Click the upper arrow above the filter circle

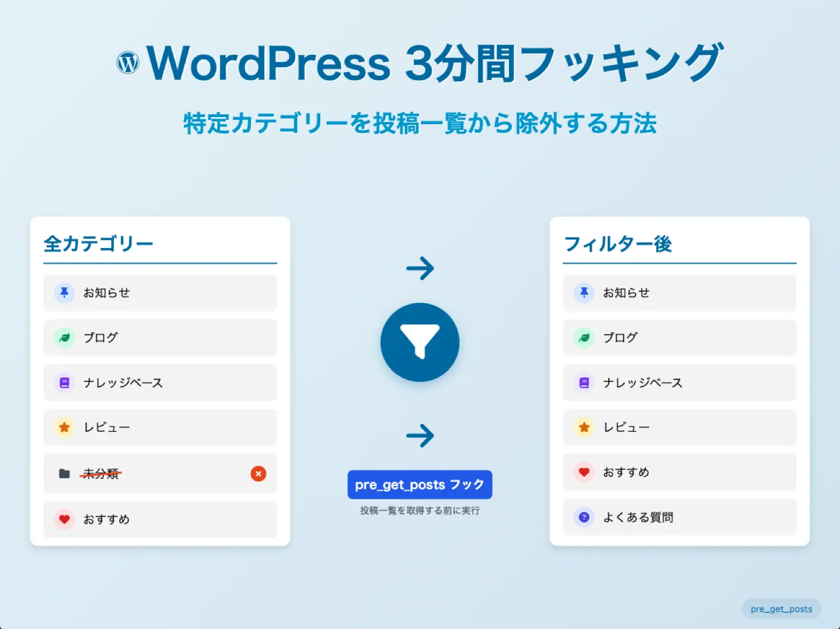point(420,268)
